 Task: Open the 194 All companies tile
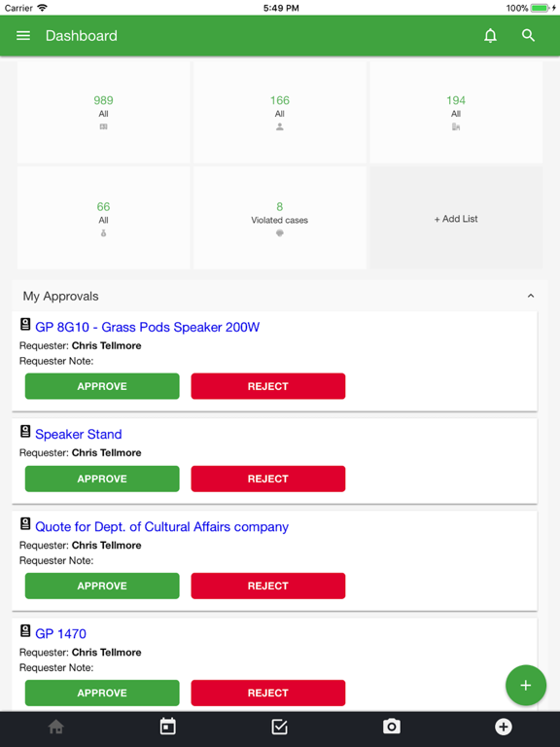tap(456, 113)
